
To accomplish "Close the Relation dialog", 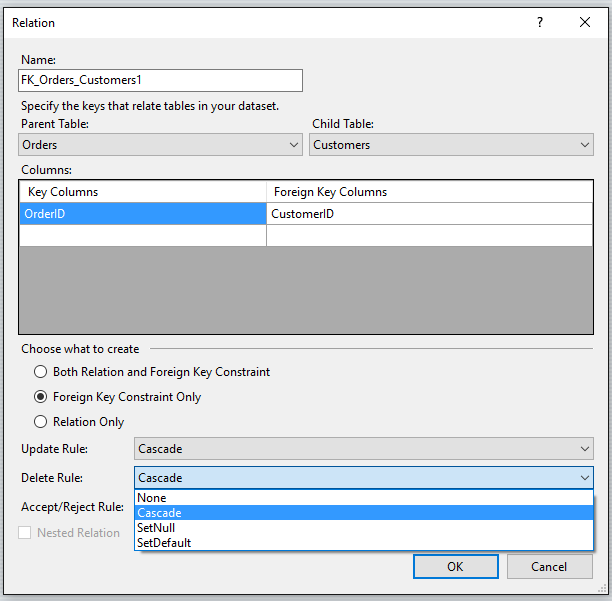I will (584, 22).
